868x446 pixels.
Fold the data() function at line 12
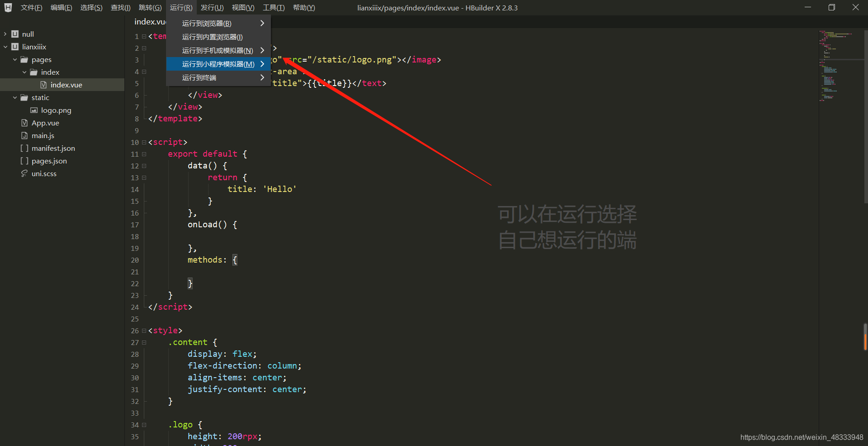144,166
